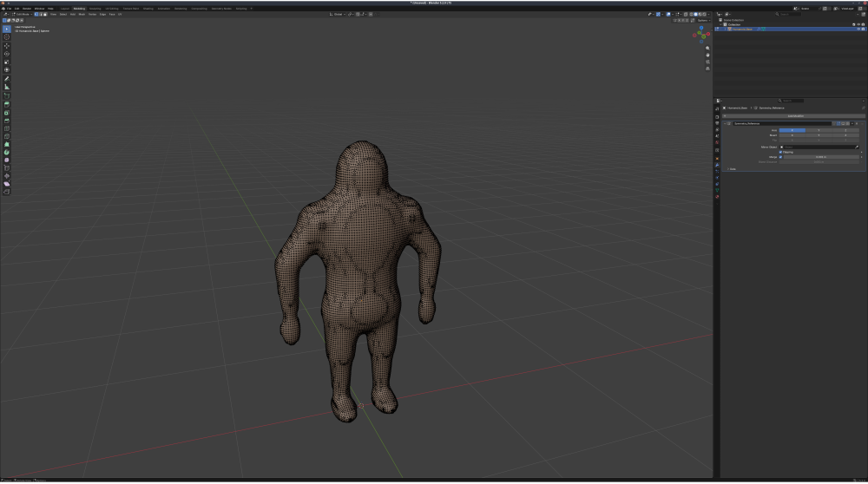Screen dimensions: 868x484
Task: Collapse the Symmetry_Reference modifier panel
Action: (x=725, y=123)
